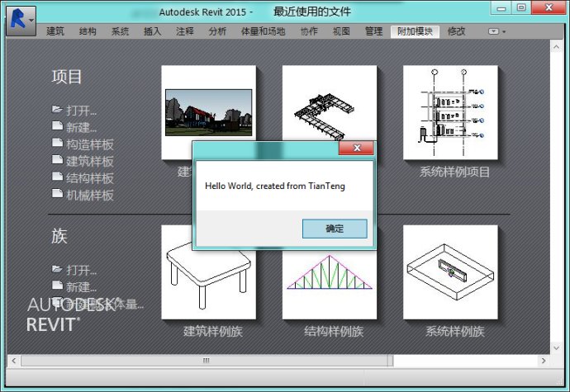This screenshot has height=392, width=570.
Task: Click the horizontal scrollbar right arrow
Action: [544, 361]
